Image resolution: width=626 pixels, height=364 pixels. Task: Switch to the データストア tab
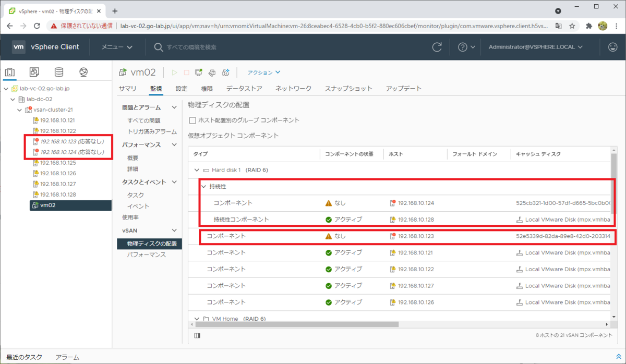(244, 89)
